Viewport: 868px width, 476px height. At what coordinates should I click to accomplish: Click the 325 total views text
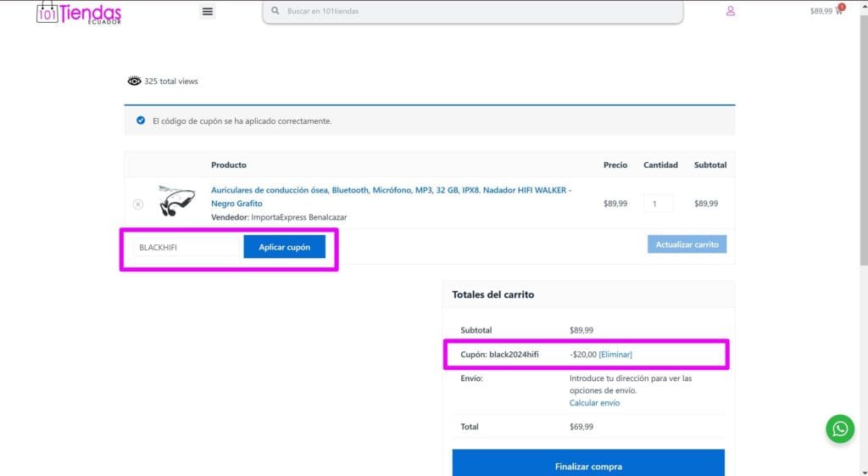tap(171, 81)
